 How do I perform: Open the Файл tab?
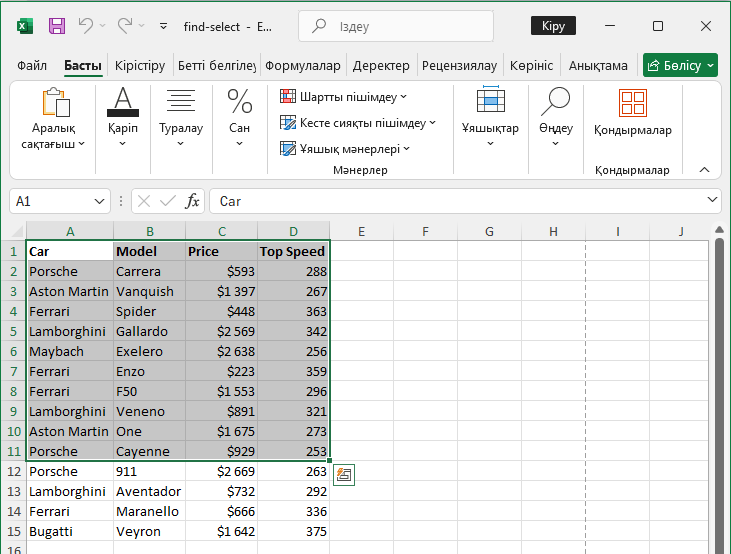[x=32, y=65]
